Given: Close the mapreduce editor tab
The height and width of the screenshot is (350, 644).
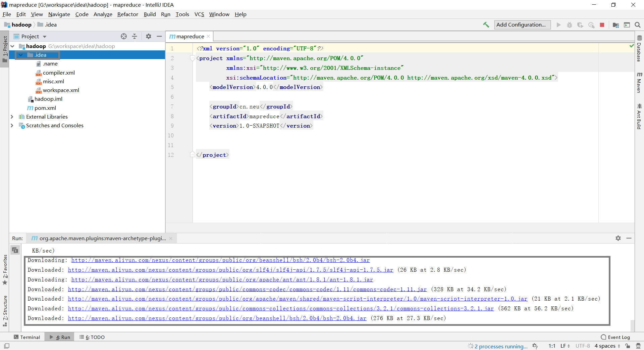Looking at the screenshot, I should point(208,36).
